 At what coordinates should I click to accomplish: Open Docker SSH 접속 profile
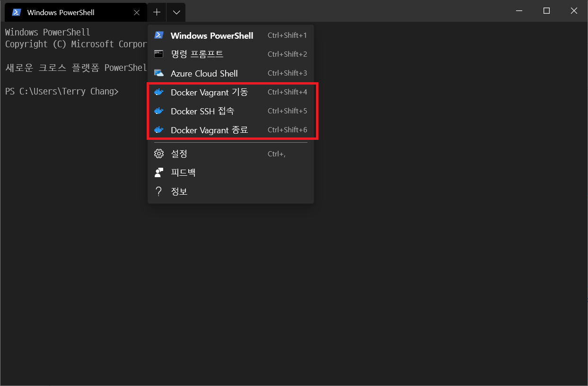tap(231, 111)
